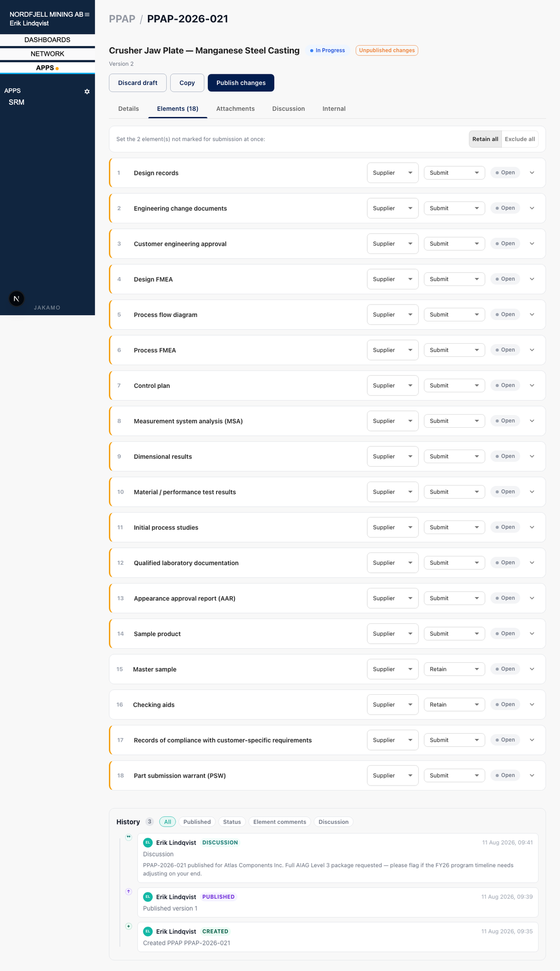
Task: Switch to the Attachments tab
Action: (x=235, y=109)
